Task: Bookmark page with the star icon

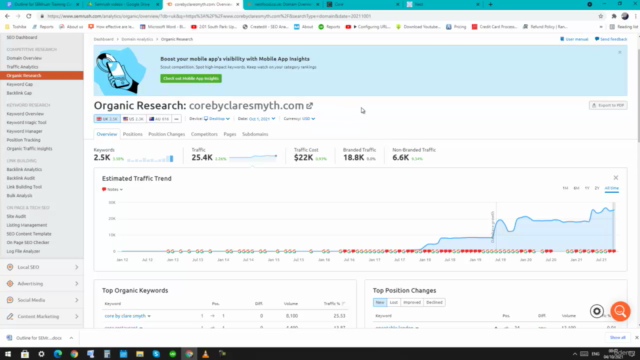Action: point(600,16)
